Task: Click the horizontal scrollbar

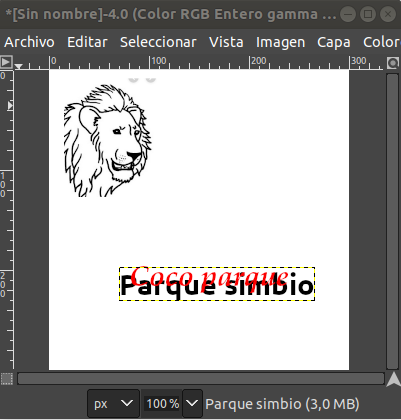Action: tap(201, 379)
